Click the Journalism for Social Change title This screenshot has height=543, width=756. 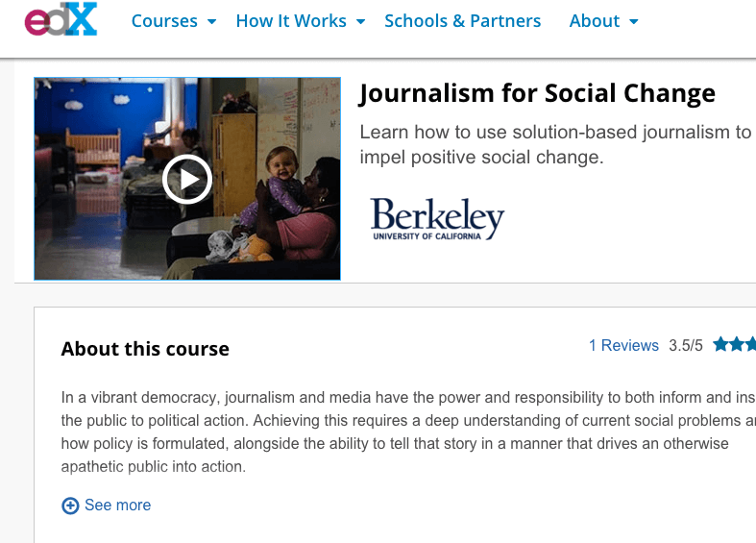(537, 93)
